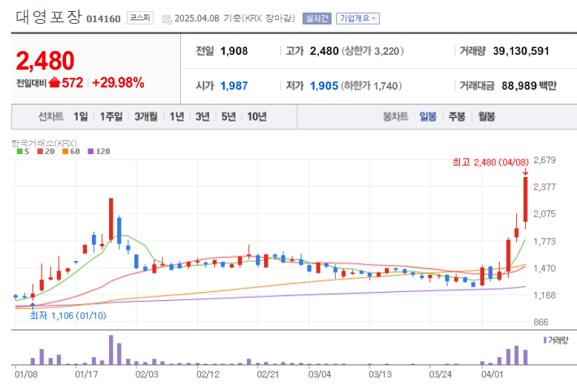577x392 pixels.
Task: Click the purple 120-day moving average swatch
Action: tap(90, 151)
